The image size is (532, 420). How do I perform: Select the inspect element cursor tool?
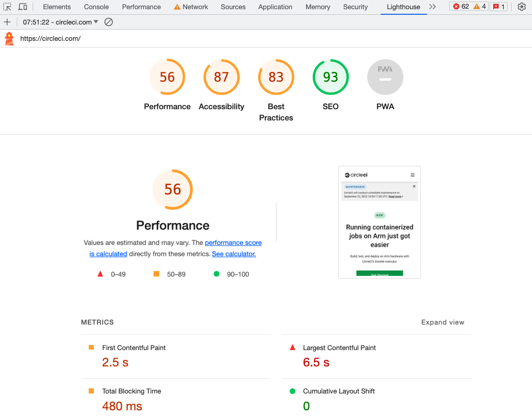pyautogui.click(x=8, y=7)
